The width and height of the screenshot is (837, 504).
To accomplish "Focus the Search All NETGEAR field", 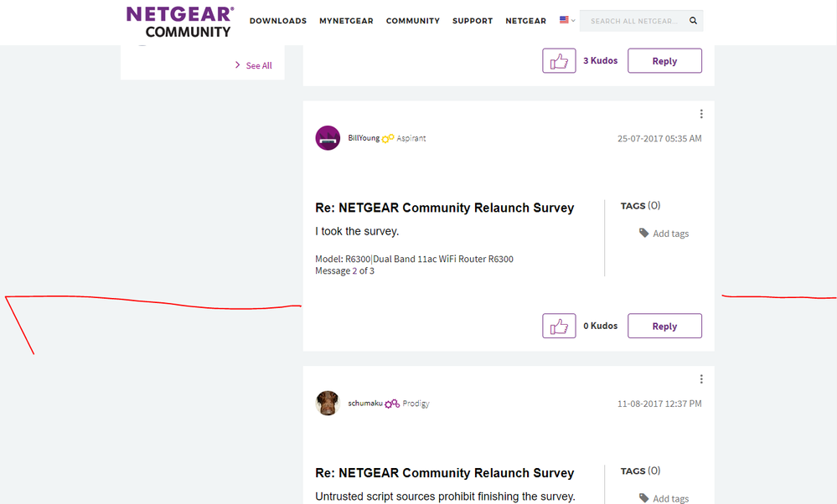I will pos(633,21).
